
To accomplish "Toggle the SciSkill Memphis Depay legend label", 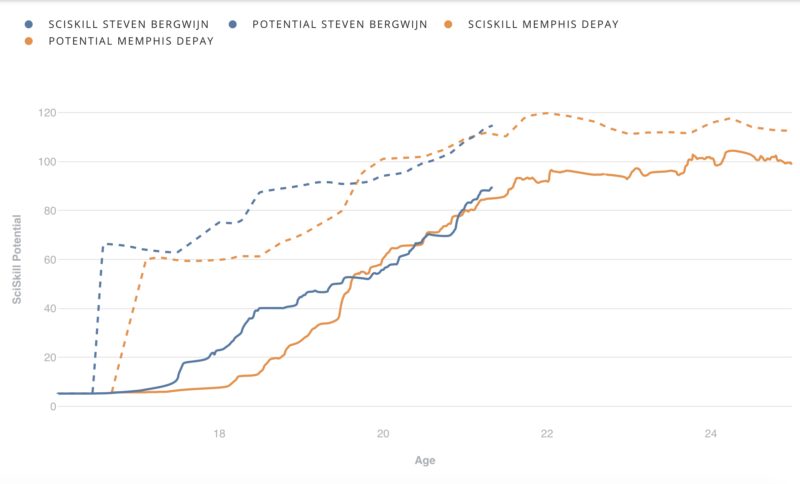I will 543,24.
